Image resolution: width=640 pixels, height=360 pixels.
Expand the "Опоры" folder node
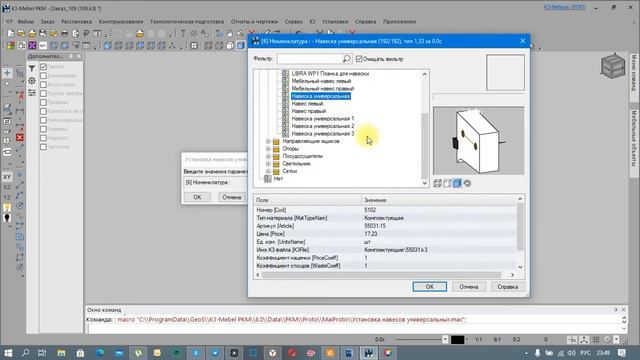coord(268,149)
